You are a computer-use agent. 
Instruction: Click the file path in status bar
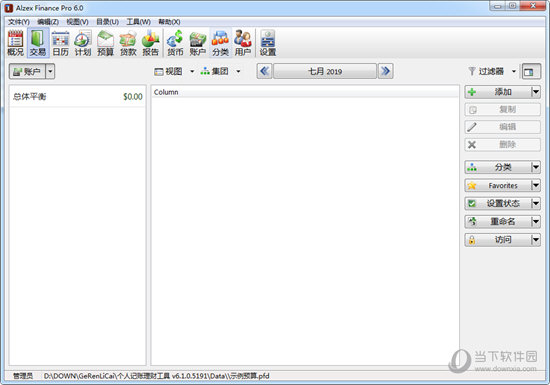click(x=156, y=376)
